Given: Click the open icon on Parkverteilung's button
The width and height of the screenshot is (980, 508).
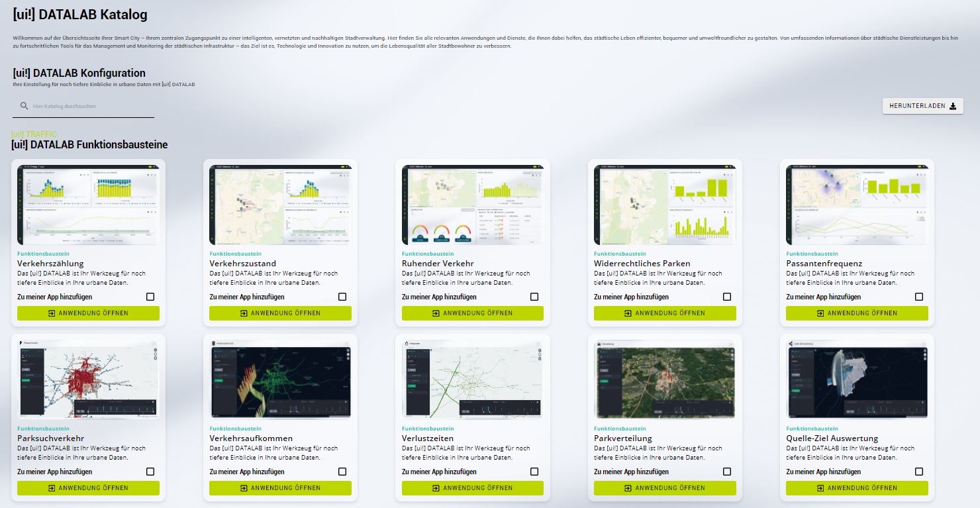Looking at the screenshot, I should click(x=629, y=488).
